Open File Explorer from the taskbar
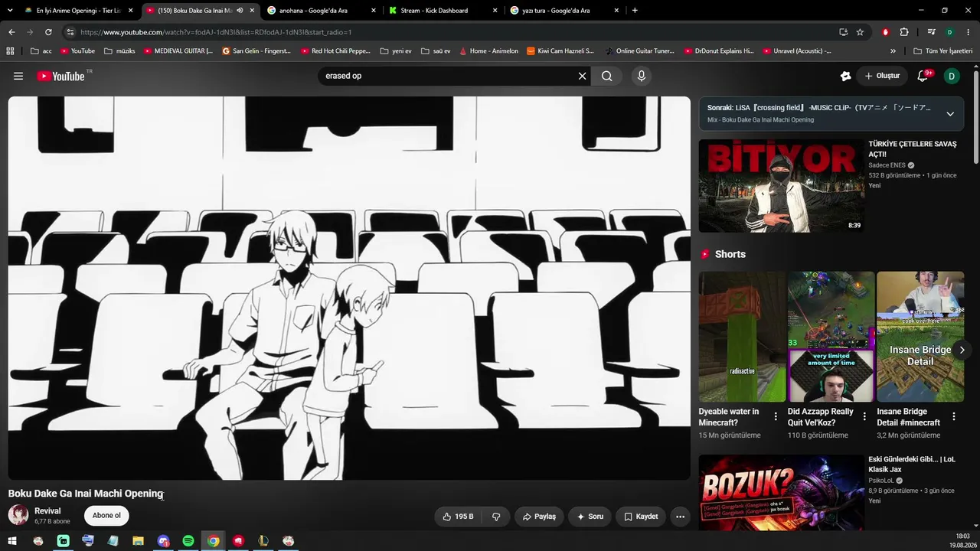The height and width of the screenshot is (551, 980). point(138,541)
